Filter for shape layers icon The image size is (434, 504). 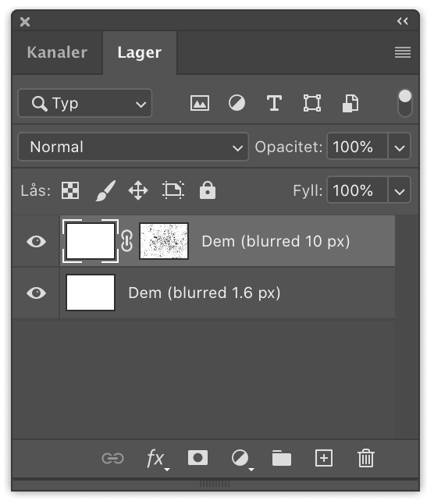coord(312,103)
